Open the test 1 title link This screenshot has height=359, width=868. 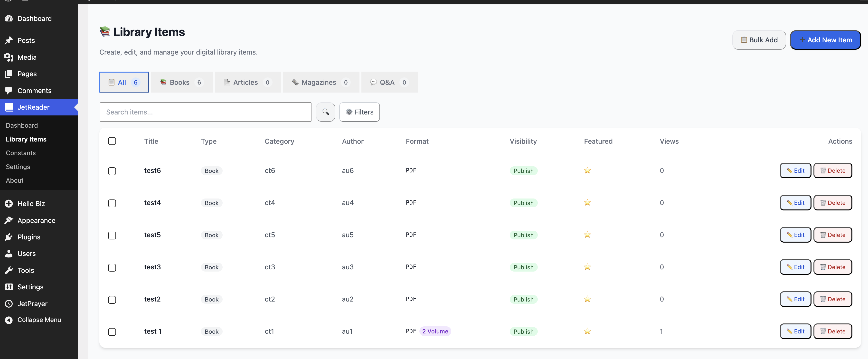[153, 331]
